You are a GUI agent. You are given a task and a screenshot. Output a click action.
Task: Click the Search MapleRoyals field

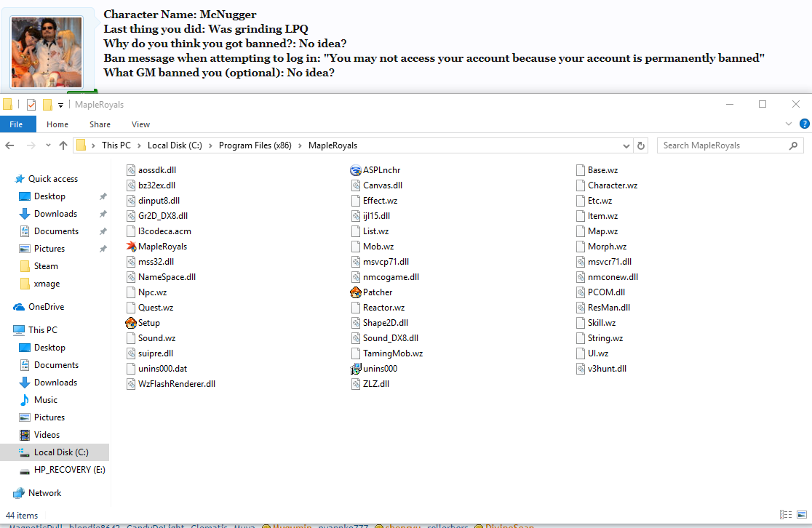pos(731,145)
